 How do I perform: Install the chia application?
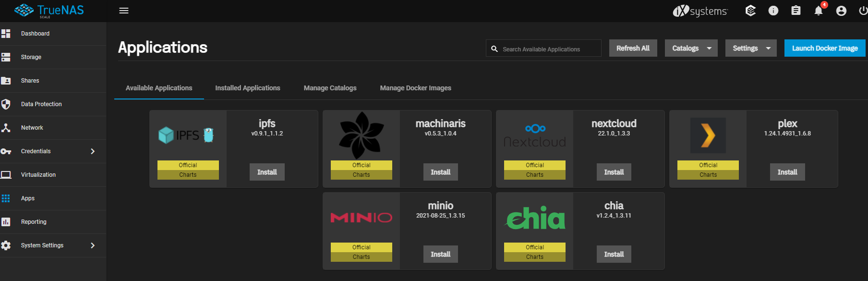pos(614,254)
